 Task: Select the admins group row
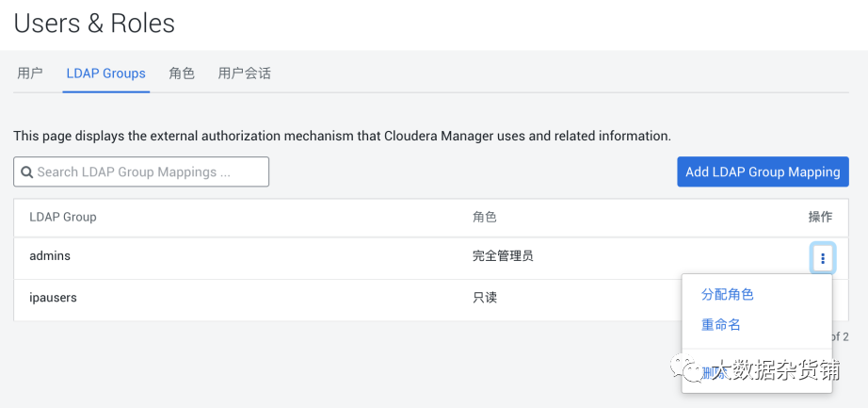point(50,255)
